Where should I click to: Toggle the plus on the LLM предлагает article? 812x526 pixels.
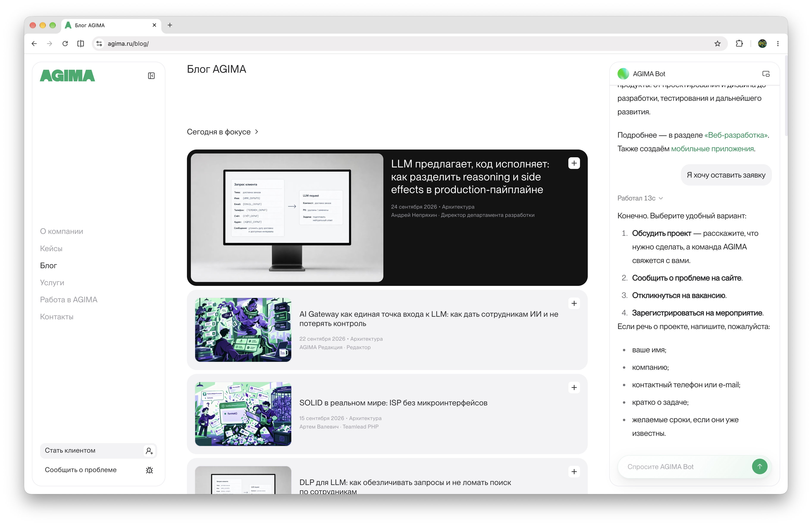tap(574, 164)
